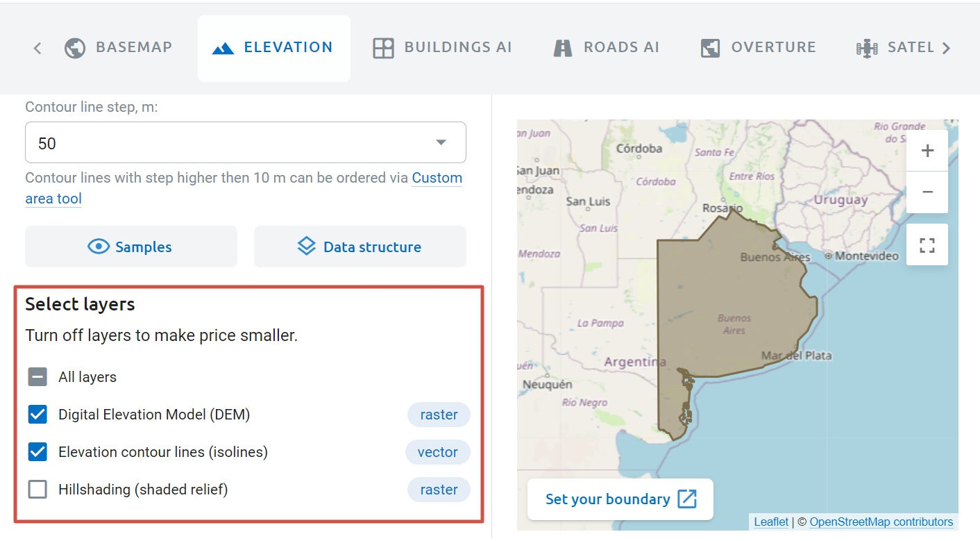Disable Elevation contour lines layer
Screen dimensions: 980x541
[37, 452]
